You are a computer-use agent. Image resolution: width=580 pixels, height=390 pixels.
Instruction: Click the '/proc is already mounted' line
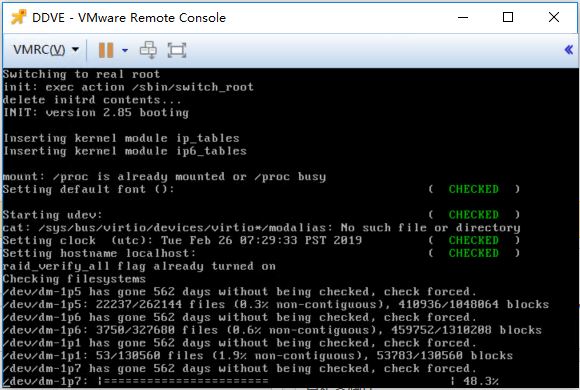pos(164,176)
